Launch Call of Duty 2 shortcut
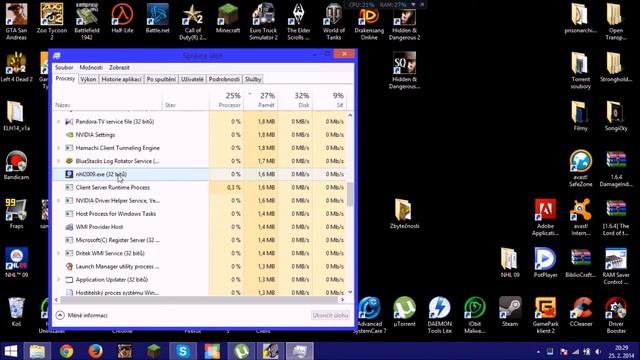 pos(193,21)
